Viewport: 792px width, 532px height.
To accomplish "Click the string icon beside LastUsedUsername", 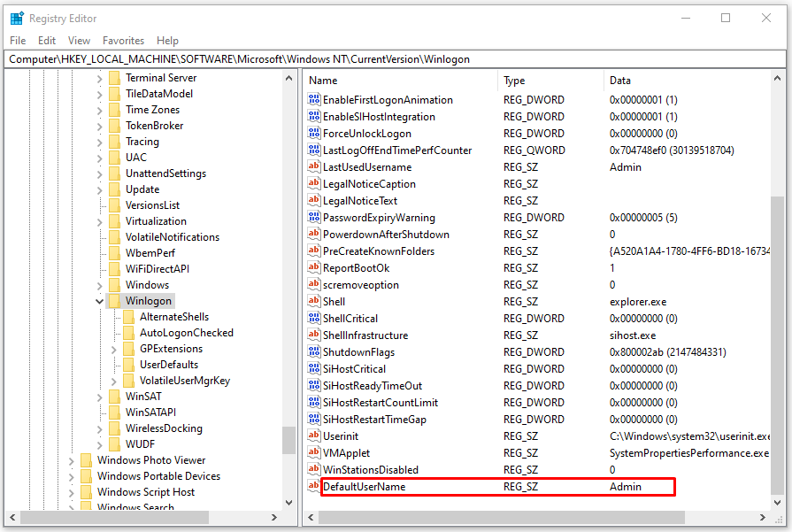I will point(313,166).
